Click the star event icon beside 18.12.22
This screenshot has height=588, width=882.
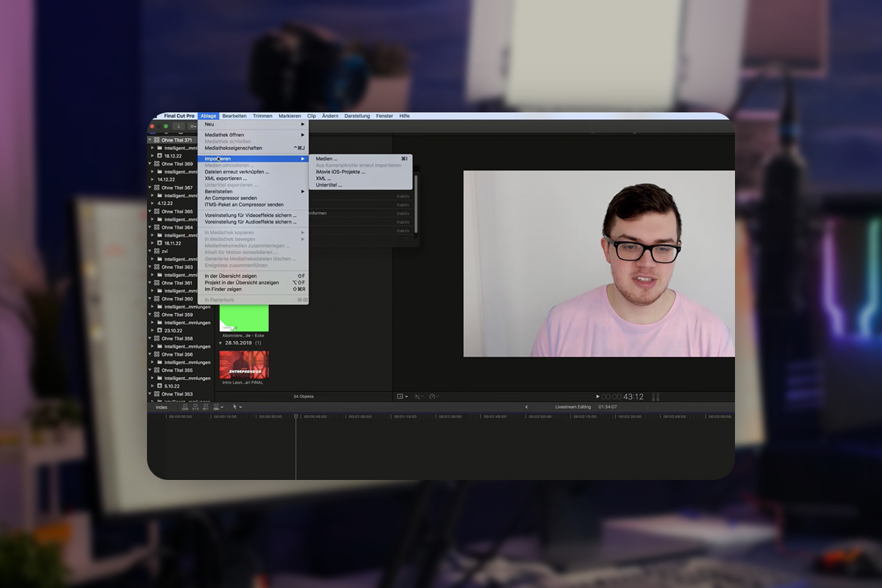(159, 156)
